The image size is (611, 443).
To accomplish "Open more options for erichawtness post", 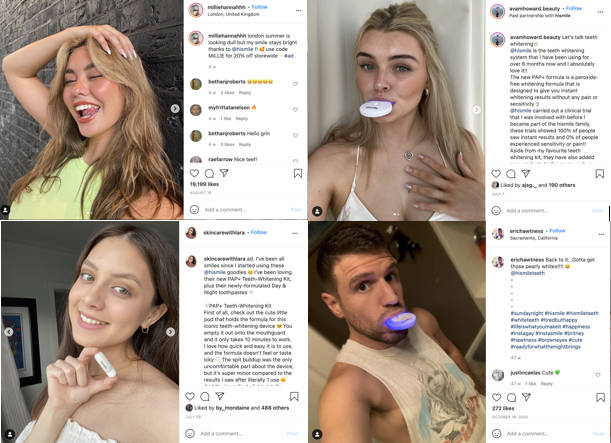I will [x=601, y=234].
